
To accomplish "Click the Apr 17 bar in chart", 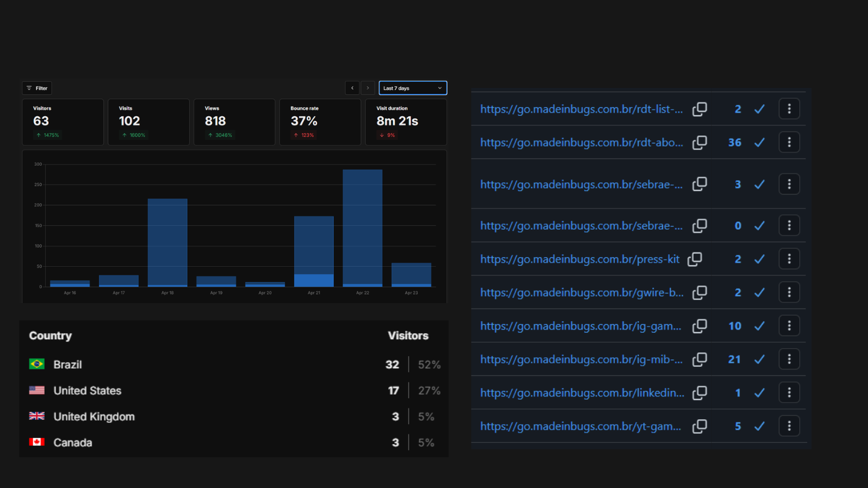I will pos(119,281).
